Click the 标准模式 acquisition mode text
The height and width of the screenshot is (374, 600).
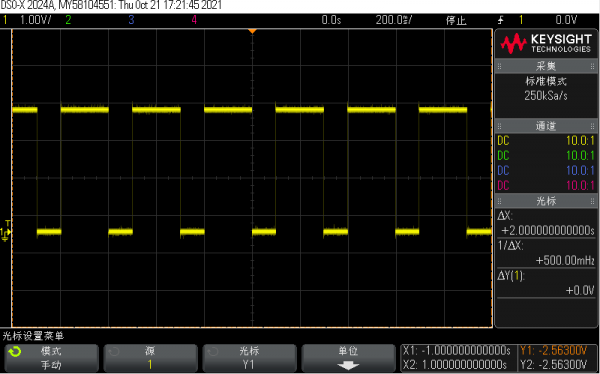546,81
